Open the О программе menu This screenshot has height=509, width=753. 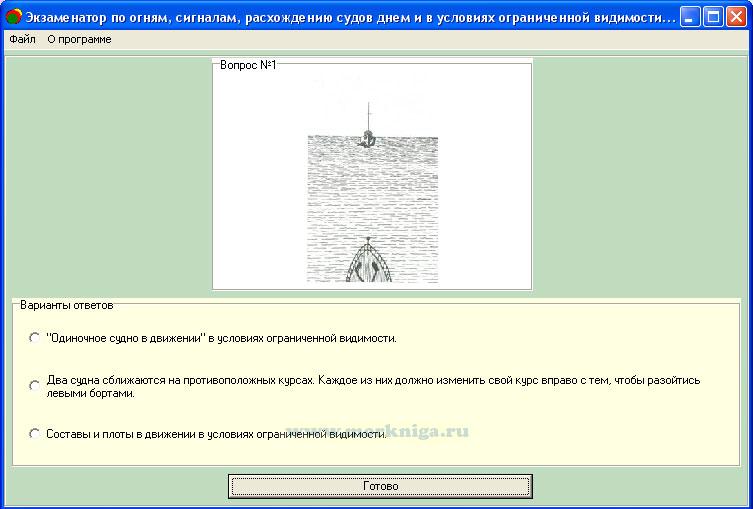79,39
